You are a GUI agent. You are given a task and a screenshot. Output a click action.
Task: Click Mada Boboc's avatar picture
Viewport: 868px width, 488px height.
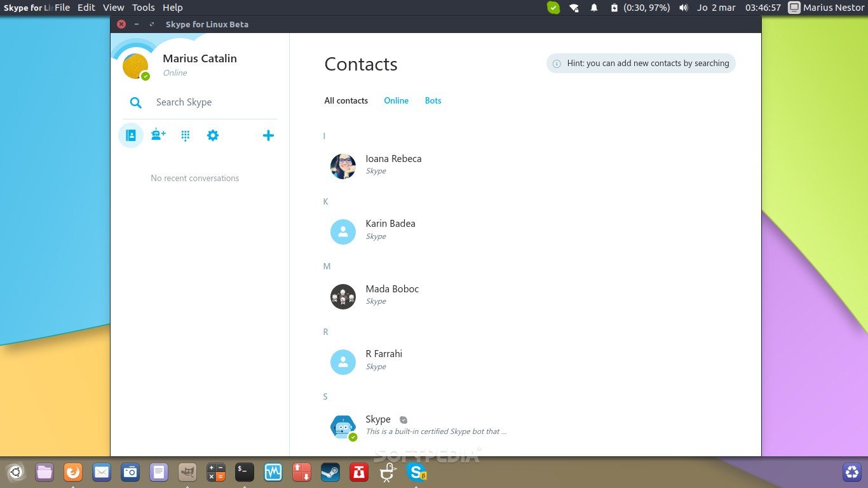343,297
